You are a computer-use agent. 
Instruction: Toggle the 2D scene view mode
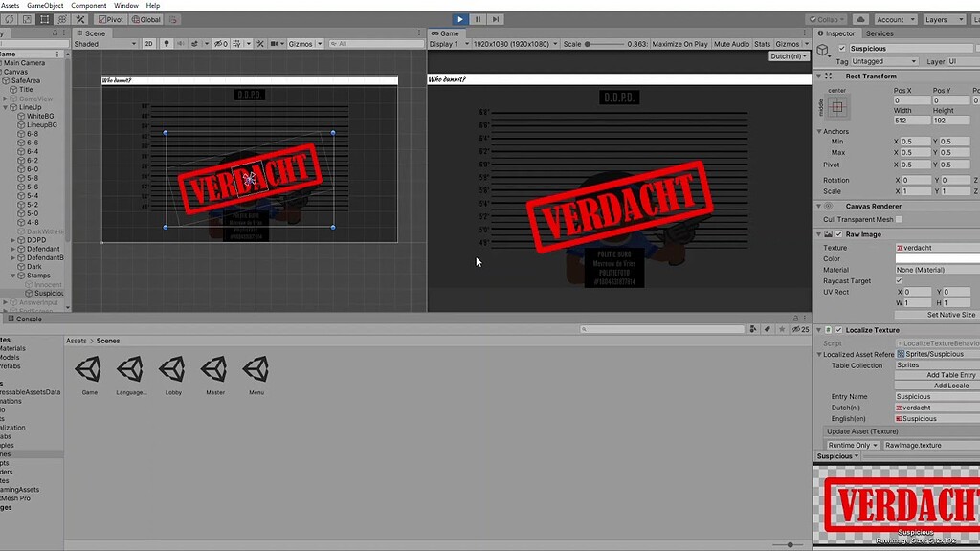click(x=148, y=43)
